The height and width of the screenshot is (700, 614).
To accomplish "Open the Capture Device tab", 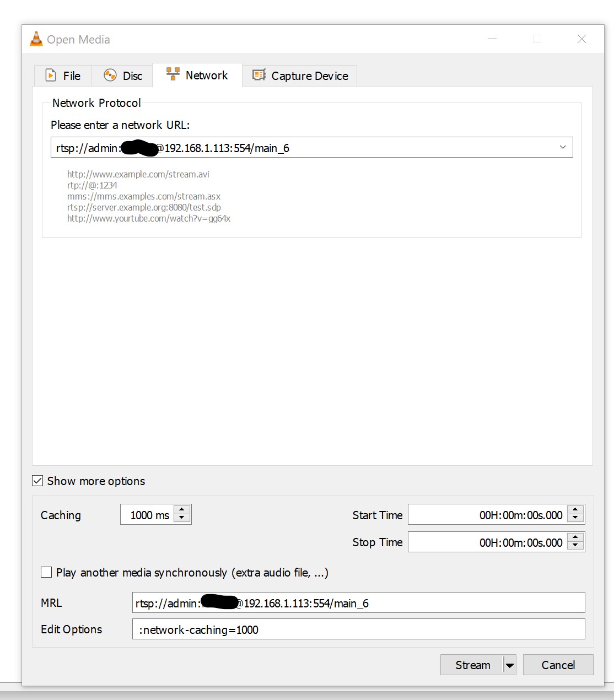I will (300, 76).
